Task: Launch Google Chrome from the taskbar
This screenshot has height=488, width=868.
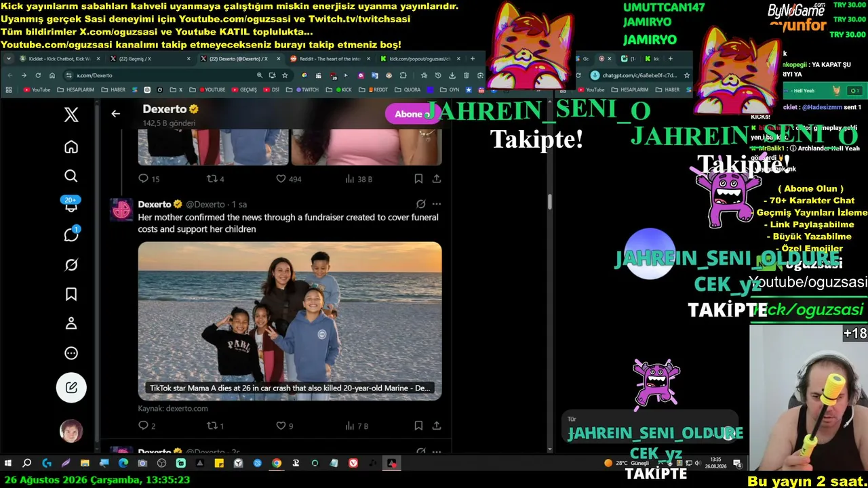Action: [x=277, y=464]
